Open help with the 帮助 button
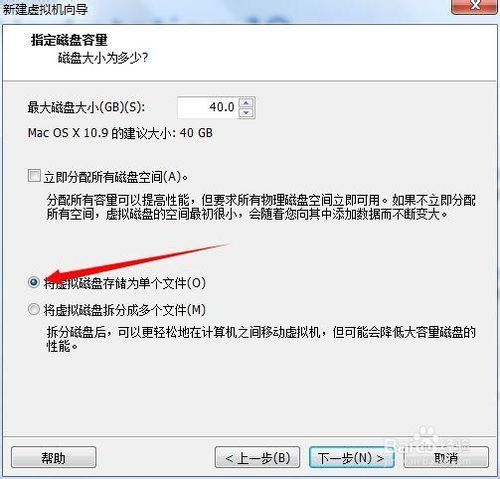This screenshot has width=500, height=479. point(54,458)
